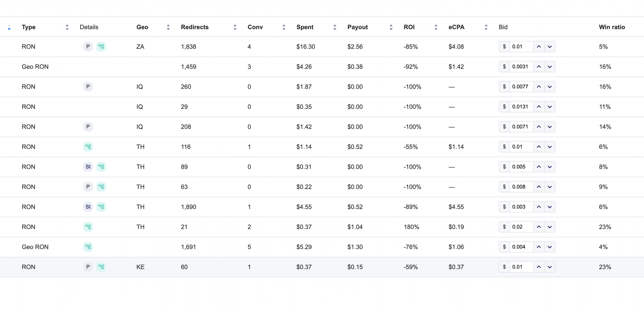Click the St badge in the 1,890 redirects row
Screen dimensions: 644x310
[x=88, y=207]
